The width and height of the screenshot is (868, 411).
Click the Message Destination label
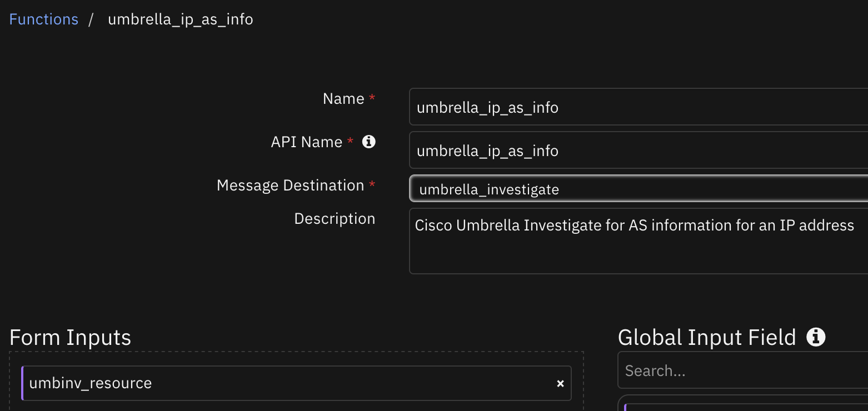pyautogui.click(x=290, y=185)
